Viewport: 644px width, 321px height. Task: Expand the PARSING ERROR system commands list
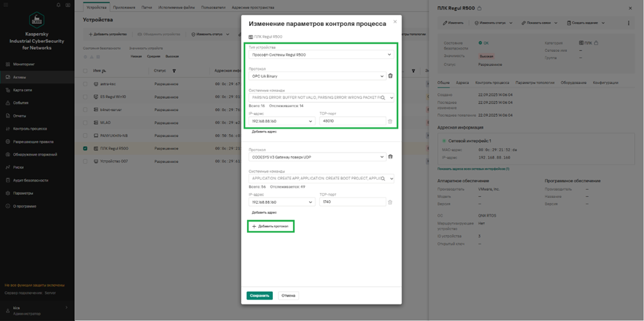[392, 97]
